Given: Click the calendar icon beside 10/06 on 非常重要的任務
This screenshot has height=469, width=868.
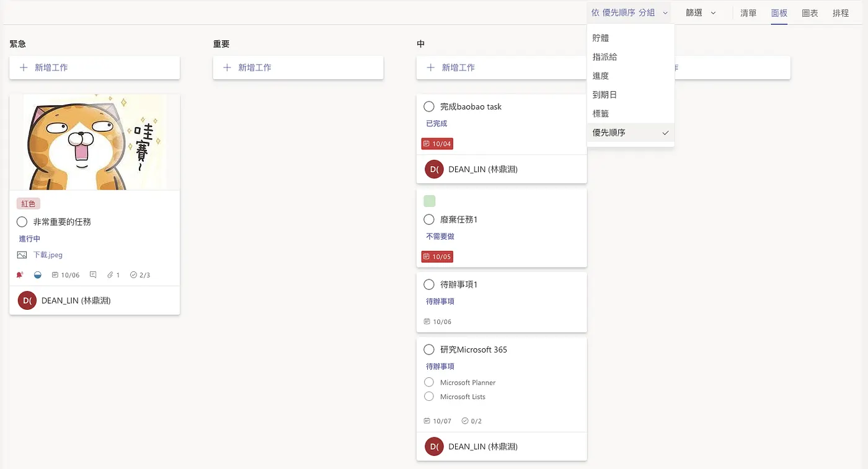Looking at the screenshot, I should coord(55,274).
